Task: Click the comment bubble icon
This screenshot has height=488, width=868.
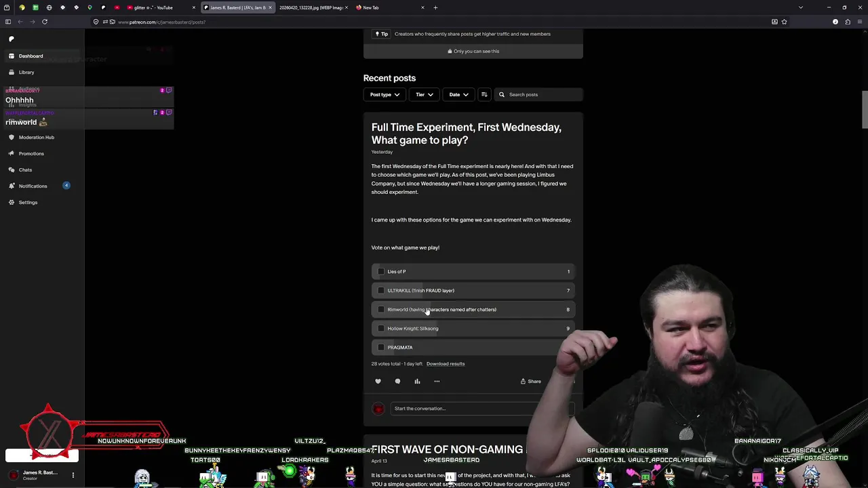Action: tap(398, 382)
